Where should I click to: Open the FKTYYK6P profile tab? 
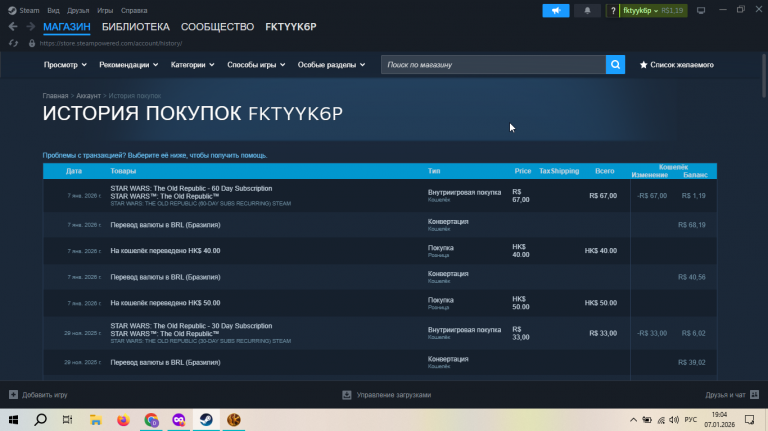291,27
